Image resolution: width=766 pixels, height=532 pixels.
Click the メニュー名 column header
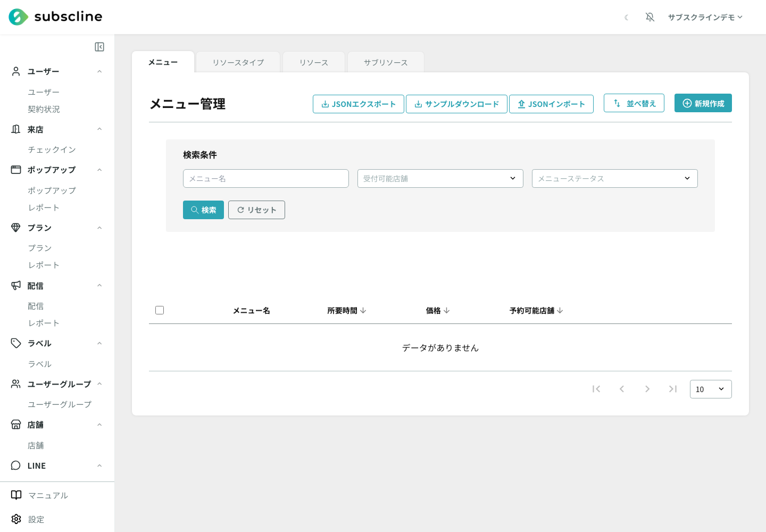252,311
